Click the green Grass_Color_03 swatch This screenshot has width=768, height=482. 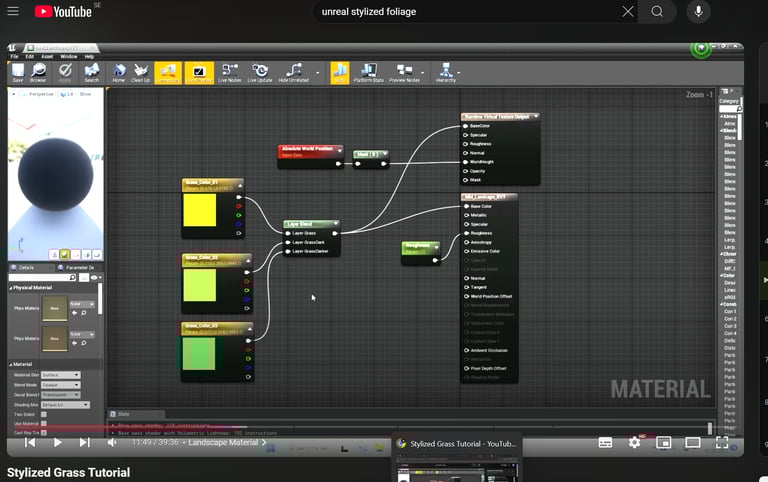199,354
